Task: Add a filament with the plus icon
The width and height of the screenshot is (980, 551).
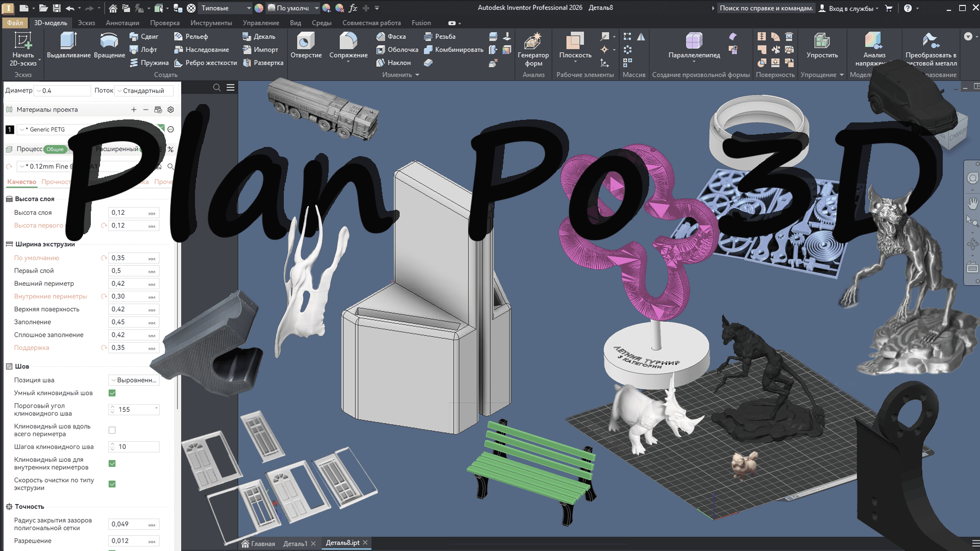Action: (134, 110)
